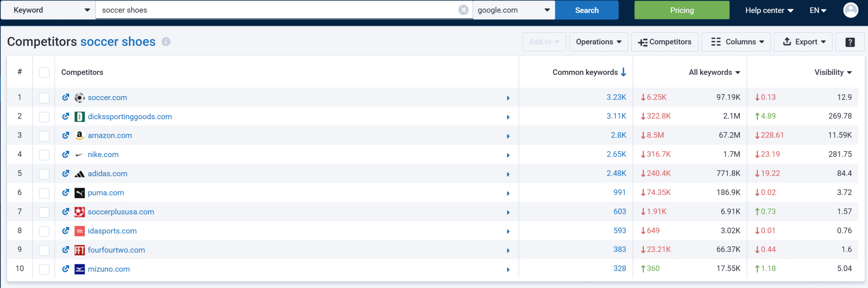This screenshot has width=868, height=288.
Task: Click the idasports.com favicon
Action: pyautogui.click(x=79, y=231)
